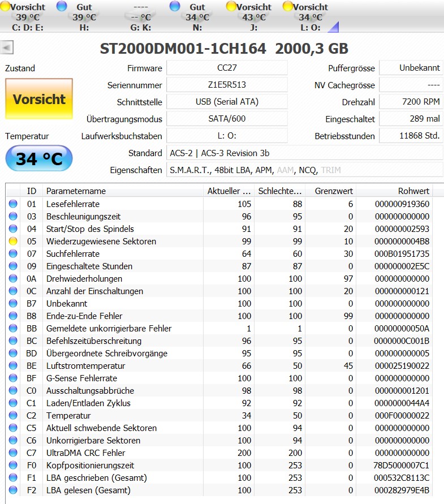
Task: Click the drive letters field L: O:
Action: pos(227,136)
